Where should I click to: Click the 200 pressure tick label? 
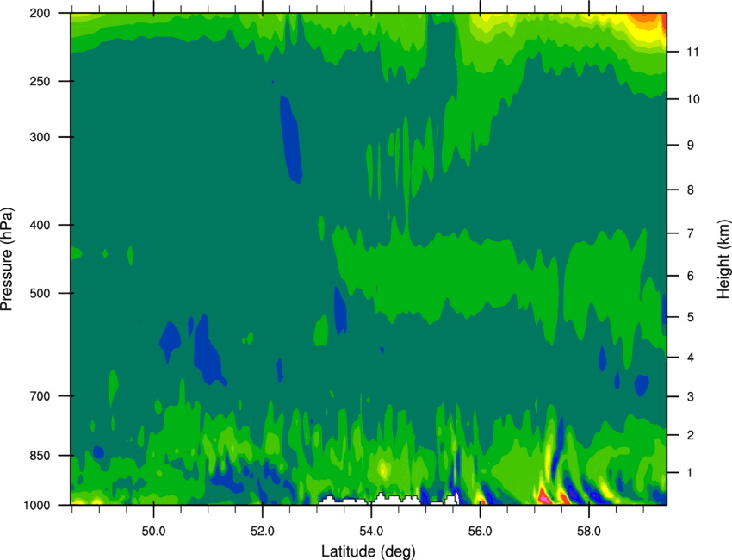[x=40, y=13]
